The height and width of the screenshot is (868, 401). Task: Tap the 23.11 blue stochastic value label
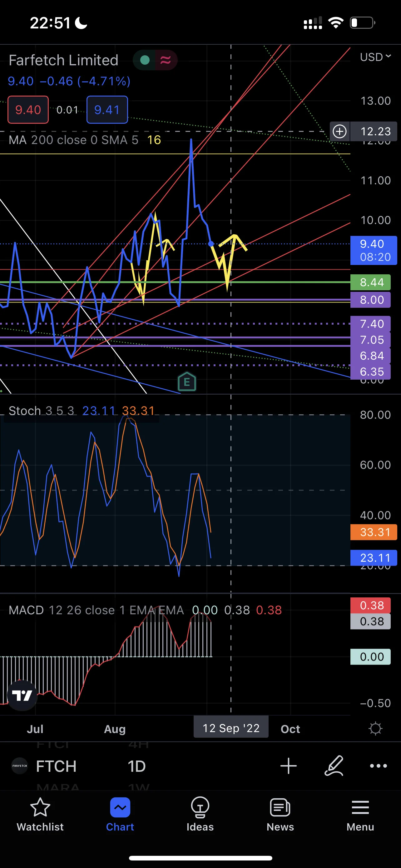(x=374, y=558)
